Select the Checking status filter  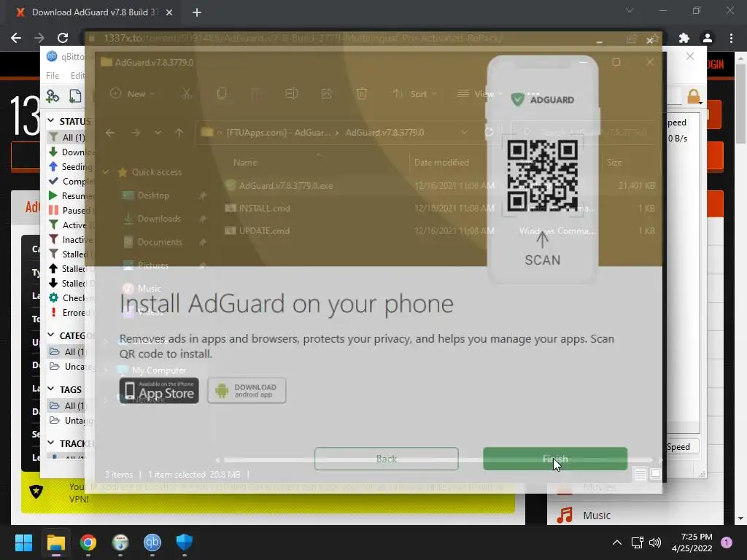[71, 298]
